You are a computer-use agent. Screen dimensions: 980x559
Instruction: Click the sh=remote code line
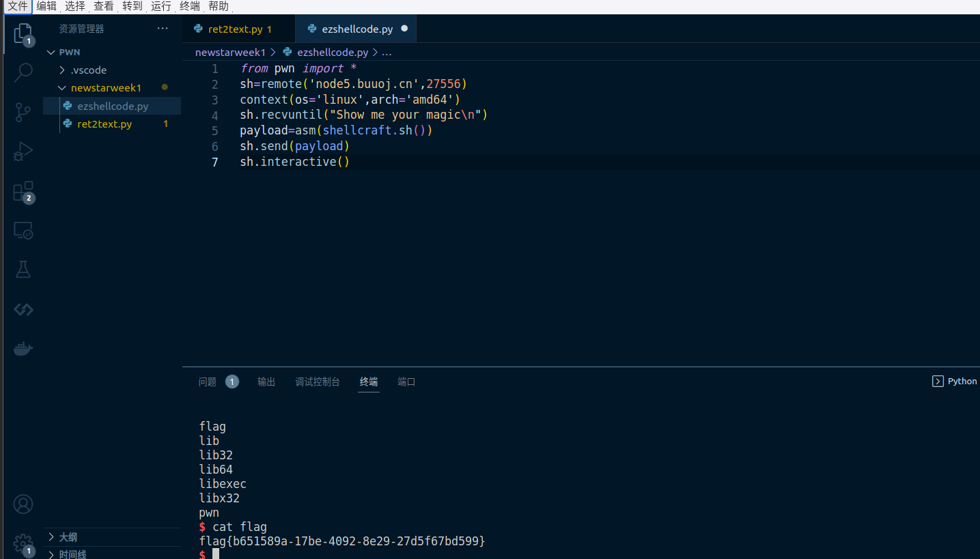click(x=354, y=85)
